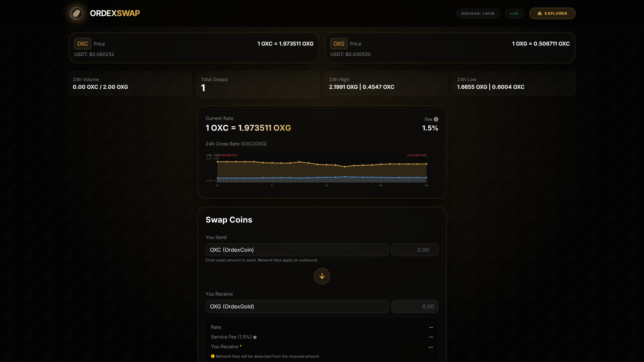Viewport: 644px width, 362px height.
Task: Click the downward swap direction arrow
Action: [322, 276]
